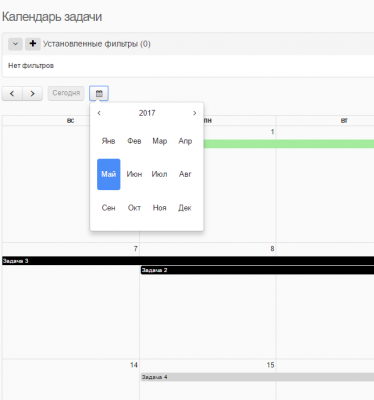Click day number 8
Screen dimensions: 374x400
click(x=272, y=249)
